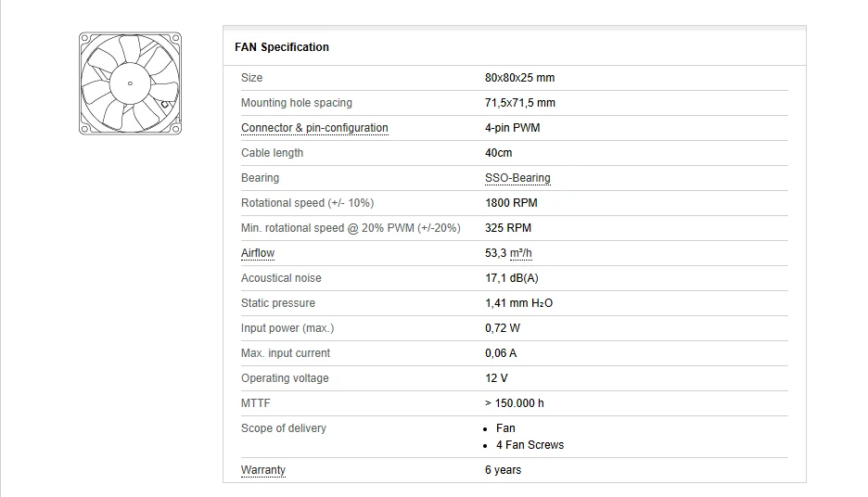Image resolution: width=868 pixels, height=497 pixels.
Task: Follow the SSO-Bearing link
Action: [517, 178]
